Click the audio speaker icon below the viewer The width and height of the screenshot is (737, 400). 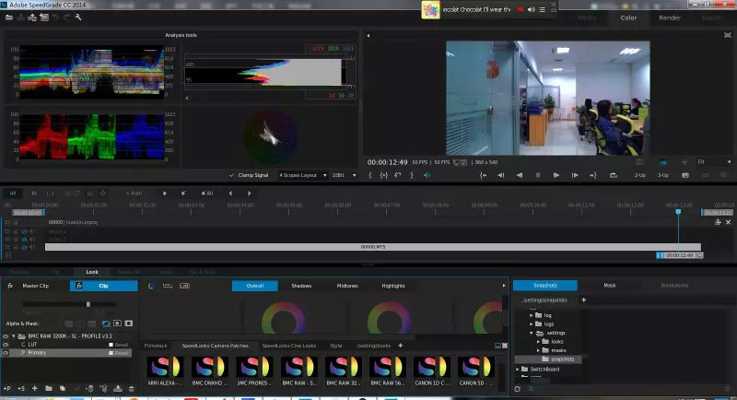428,175
